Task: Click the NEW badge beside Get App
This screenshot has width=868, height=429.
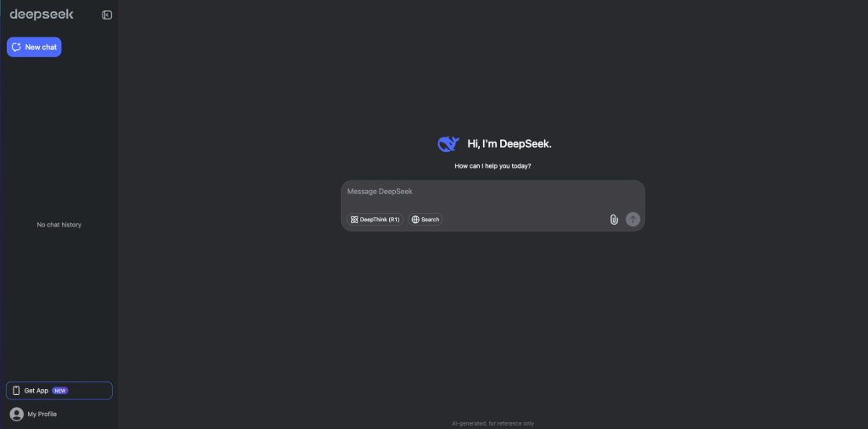Action: 60,391
